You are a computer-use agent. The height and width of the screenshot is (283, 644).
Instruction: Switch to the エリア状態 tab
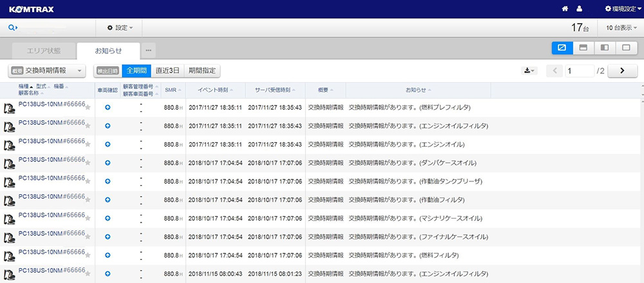(x=44, y=50)
